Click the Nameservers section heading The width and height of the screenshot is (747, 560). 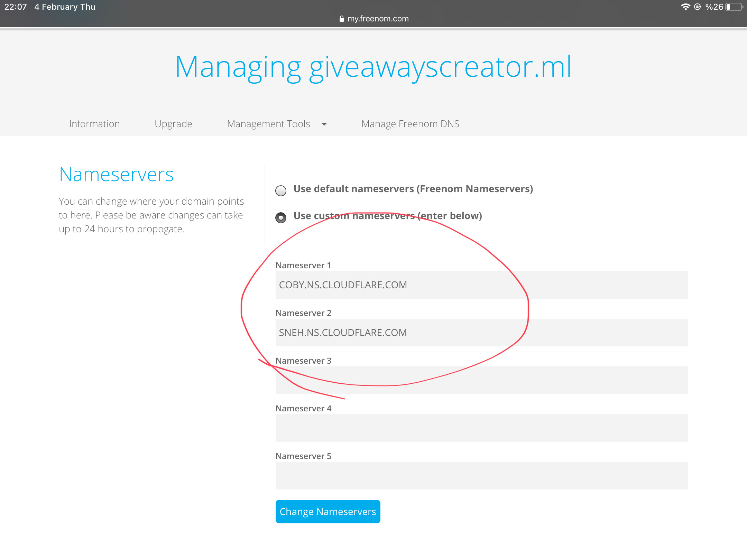(116, 175)
